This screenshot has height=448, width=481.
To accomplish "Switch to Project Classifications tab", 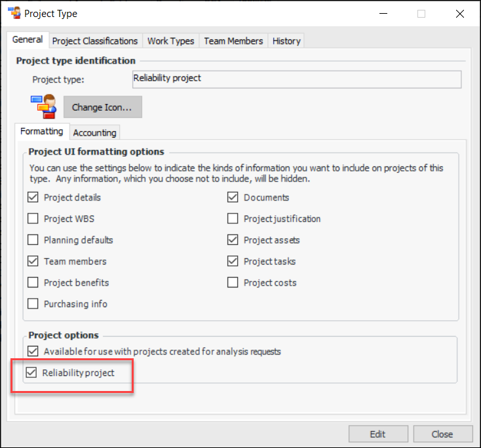I will click(x=95, y=41).
